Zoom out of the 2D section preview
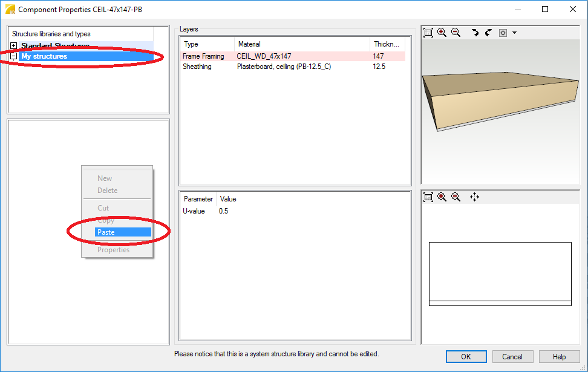This screenshot has height=372, width=588. (456, 197)
